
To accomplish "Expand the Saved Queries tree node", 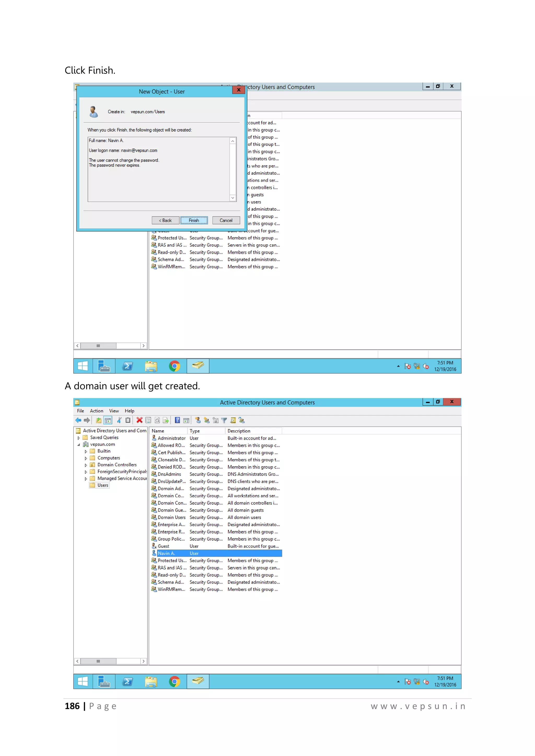I will pos(79,438).
